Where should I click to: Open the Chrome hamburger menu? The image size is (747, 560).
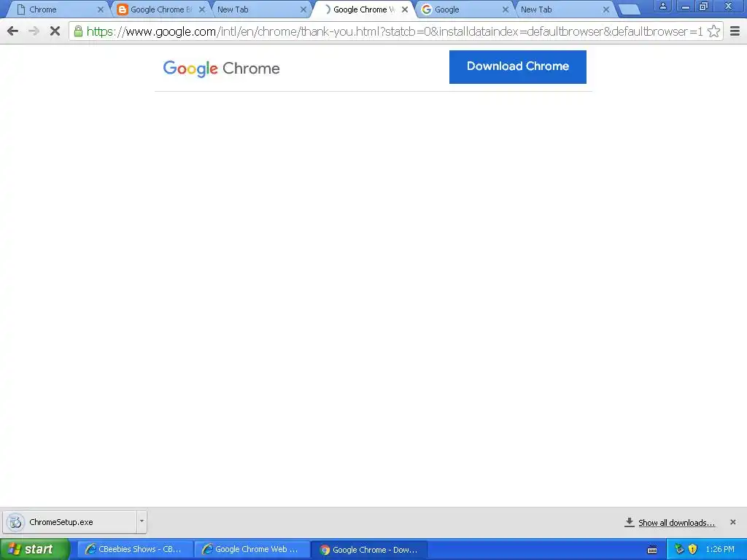coord(735,31)
